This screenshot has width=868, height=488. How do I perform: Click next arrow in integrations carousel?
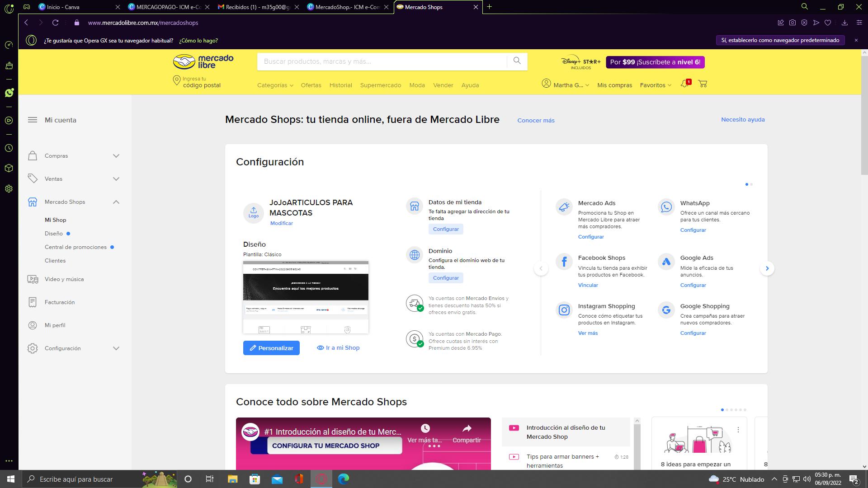click(x=767, y=268)
